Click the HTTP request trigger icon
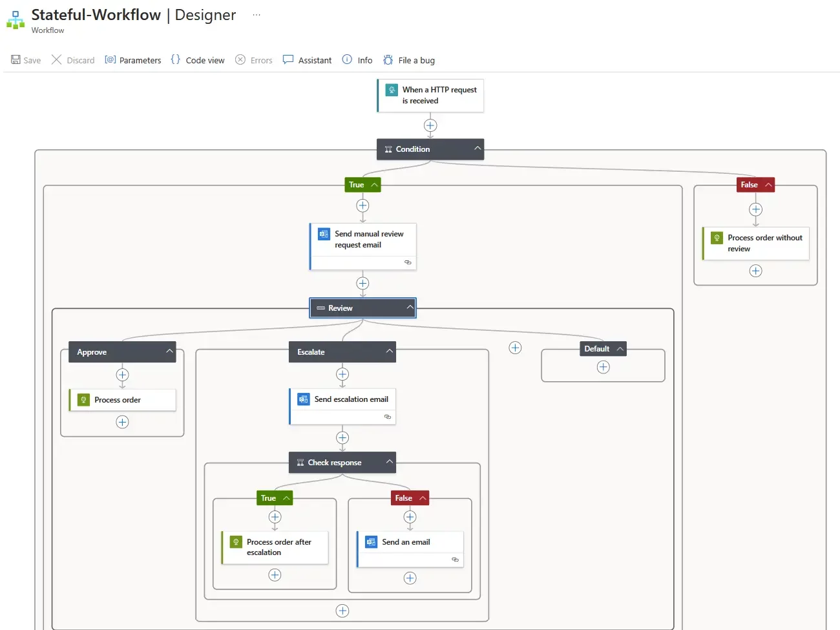 [392, 90]
